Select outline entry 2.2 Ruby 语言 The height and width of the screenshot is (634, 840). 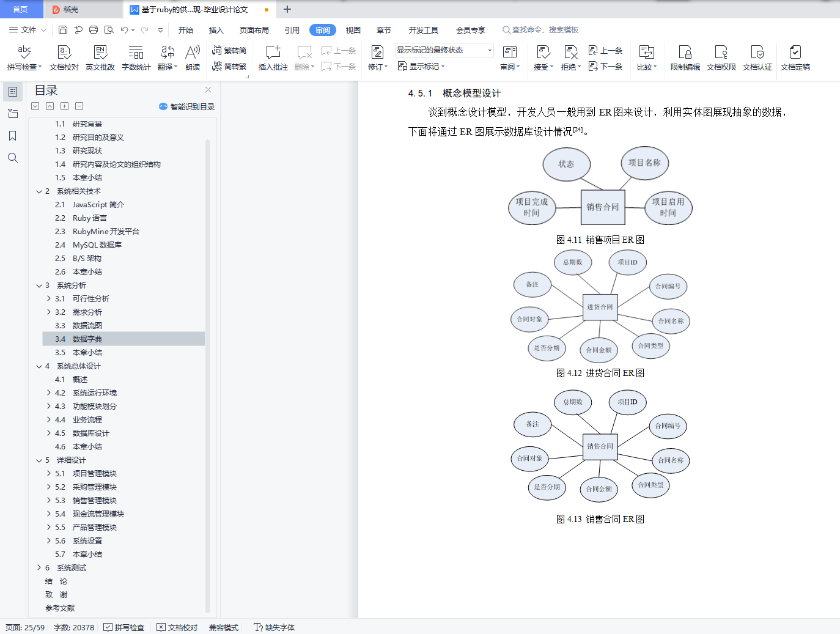click(81, 218)
